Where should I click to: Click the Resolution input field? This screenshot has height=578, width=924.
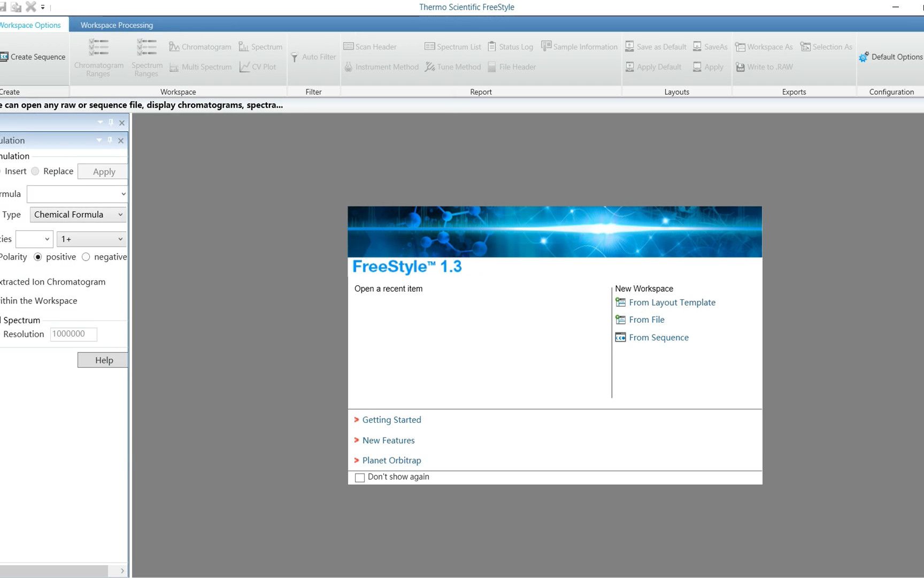pos(74,334)
